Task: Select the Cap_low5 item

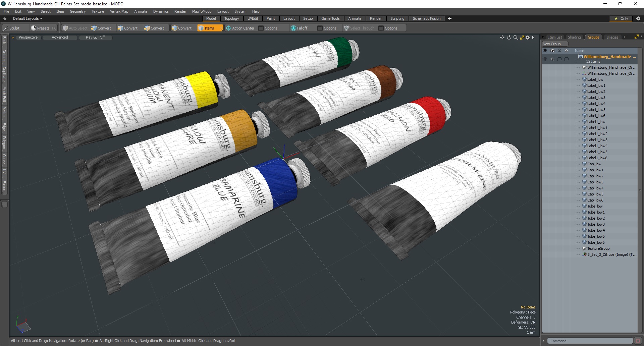Action: [595, 194]
